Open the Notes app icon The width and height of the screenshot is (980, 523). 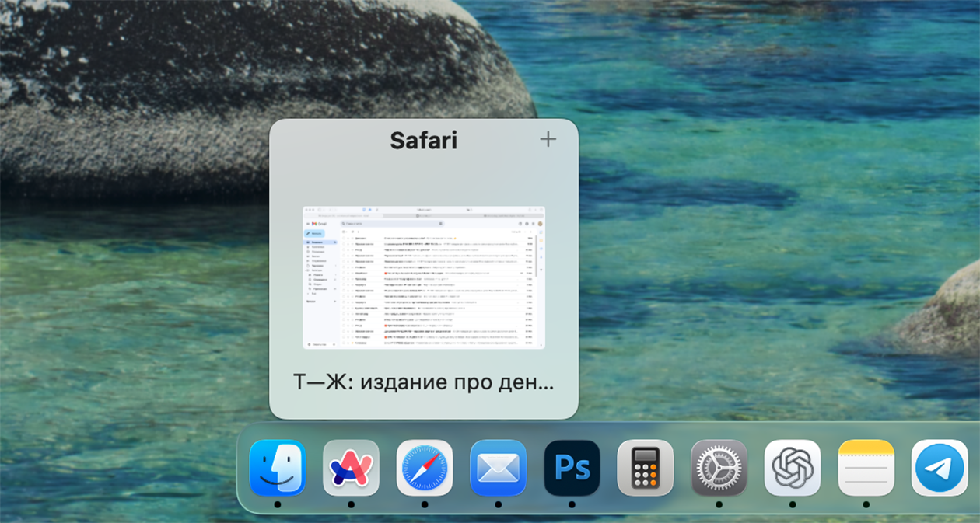click(866, 468)
